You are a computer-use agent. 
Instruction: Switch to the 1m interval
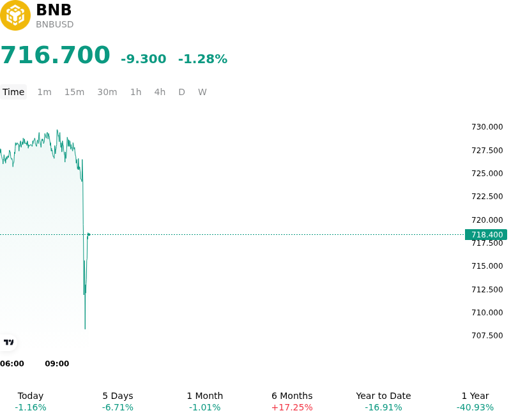(x=44, y=92)
